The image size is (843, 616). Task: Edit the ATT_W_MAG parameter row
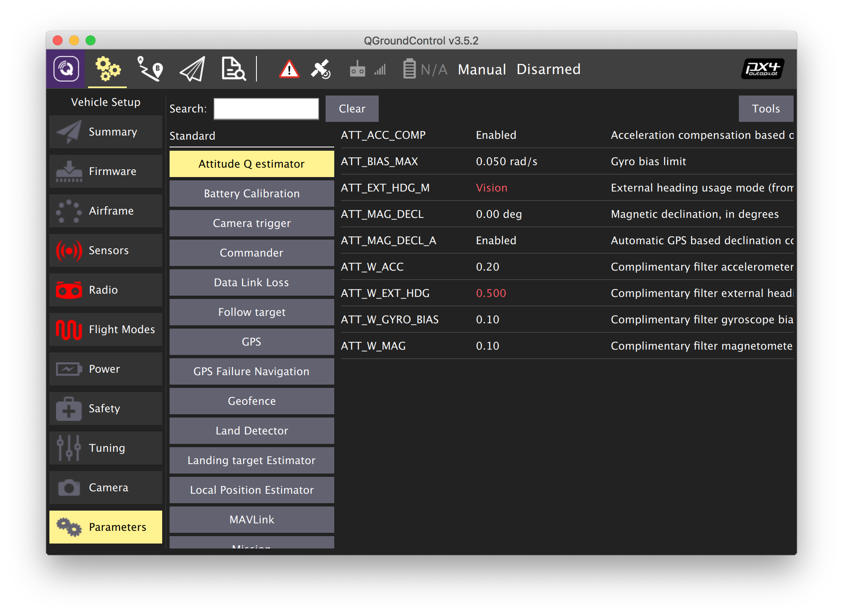click(567, 346)
